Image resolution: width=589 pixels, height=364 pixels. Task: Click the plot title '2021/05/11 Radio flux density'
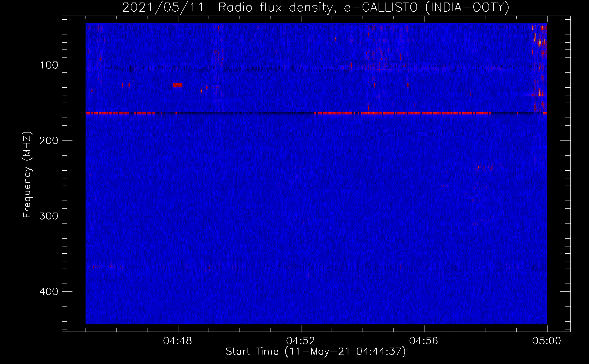click(x=316, y=7)
